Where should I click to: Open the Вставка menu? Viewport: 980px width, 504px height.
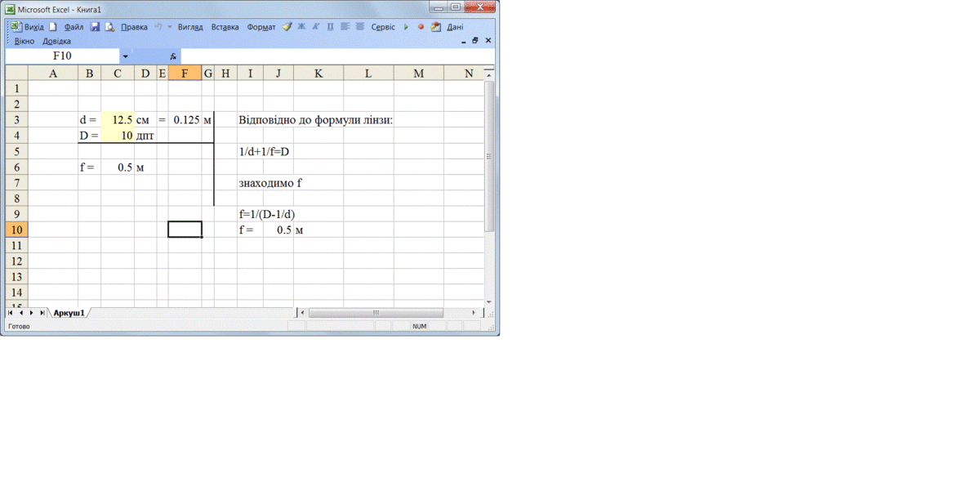coord(225,27)
